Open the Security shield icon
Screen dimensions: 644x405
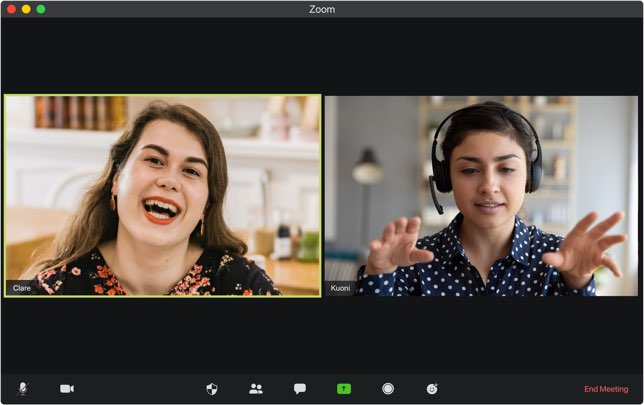[x=212, y=389]
